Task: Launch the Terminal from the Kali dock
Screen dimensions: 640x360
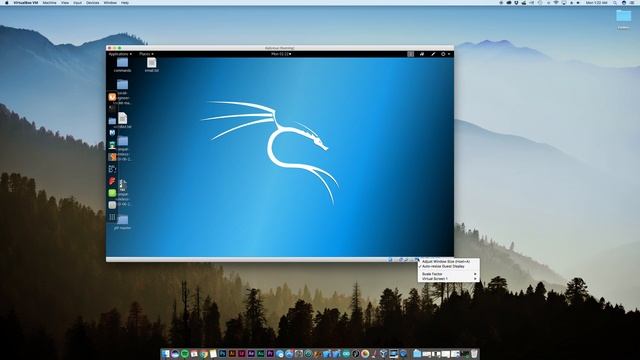Action: point(112,109)
